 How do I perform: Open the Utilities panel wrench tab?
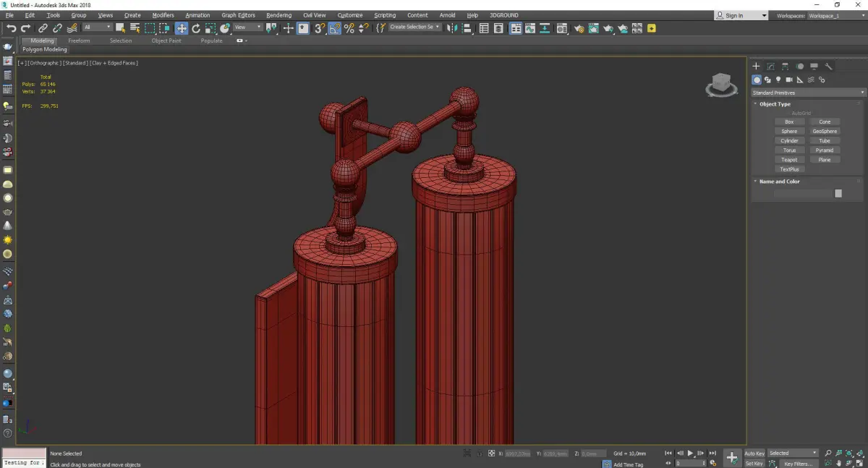(829, 66)
